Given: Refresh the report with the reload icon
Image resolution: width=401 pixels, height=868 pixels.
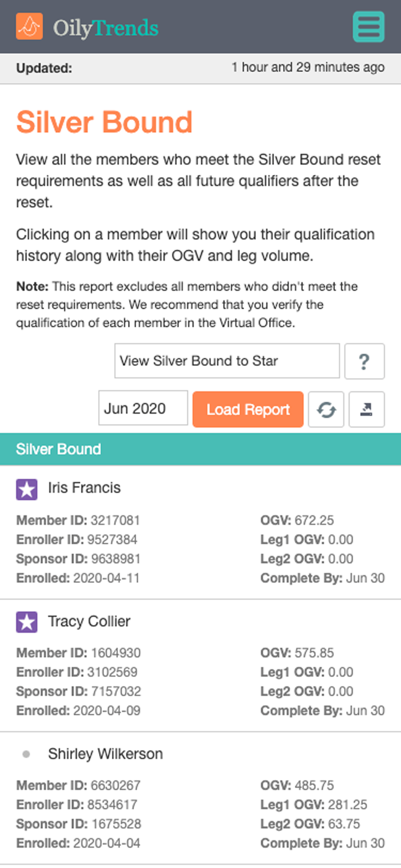Looking at the screenshot, I should tap(326, 409).
